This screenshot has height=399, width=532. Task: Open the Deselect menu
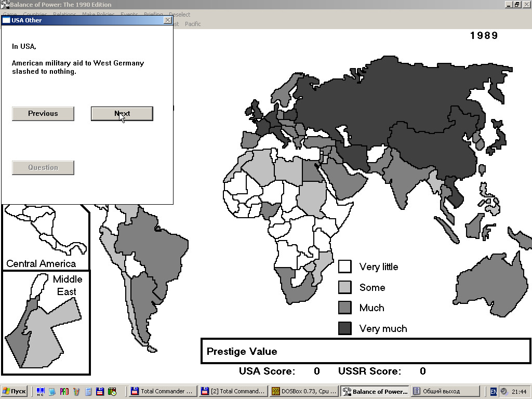coord(179,15)
